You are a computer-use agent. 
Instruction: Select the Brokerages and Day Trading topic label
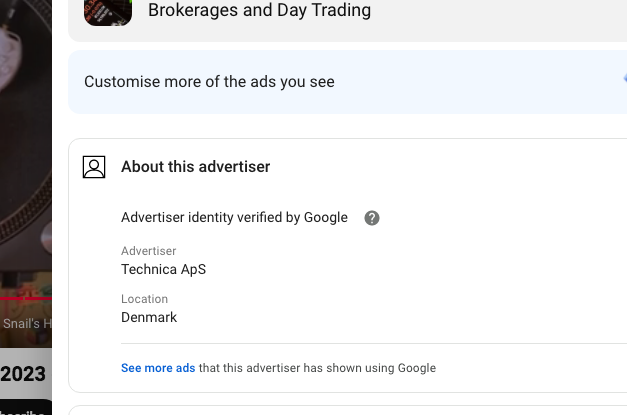pos(259,11)
